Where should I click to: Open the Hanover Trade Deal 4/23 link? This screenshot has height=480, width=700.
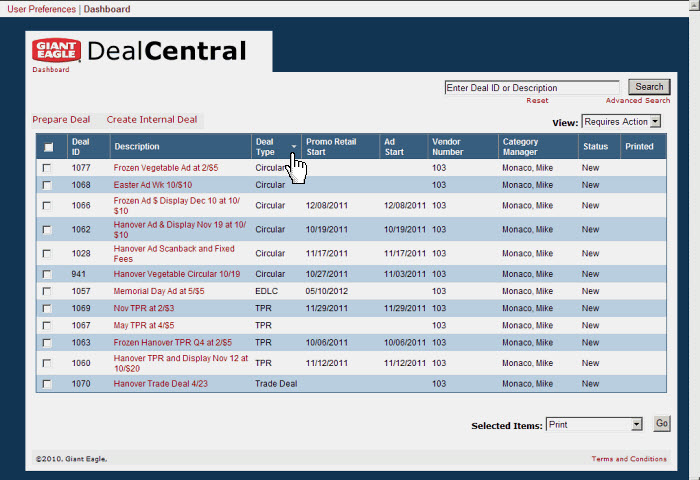160,384
